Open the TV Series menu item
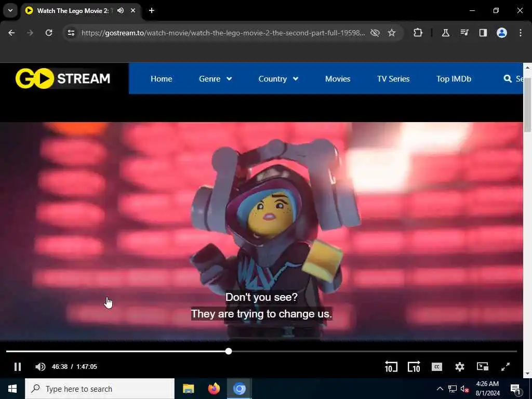This screenshot has height=399, width=532. coord(393,79)
